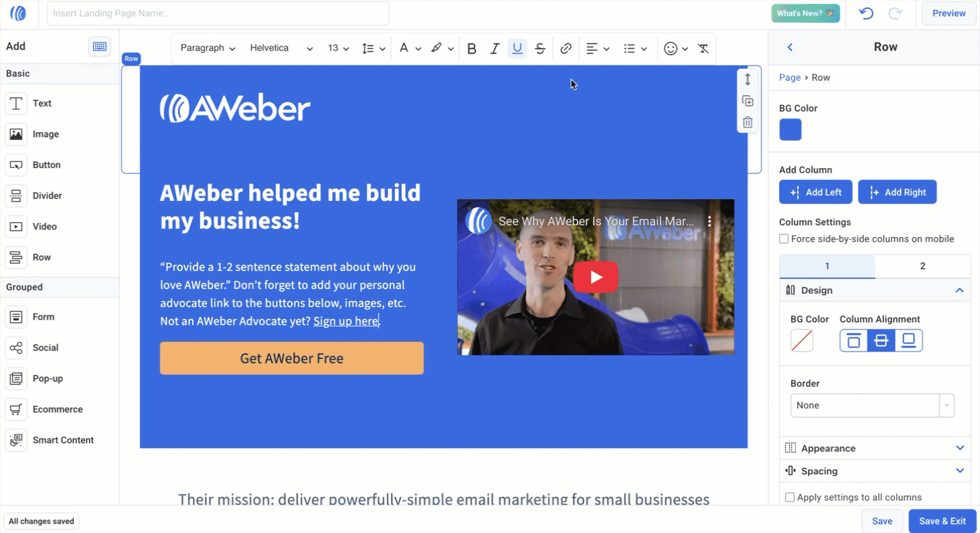The image size is (980, 533).
Task: Check Apply settings to all columns
Action: click(790, 498)
